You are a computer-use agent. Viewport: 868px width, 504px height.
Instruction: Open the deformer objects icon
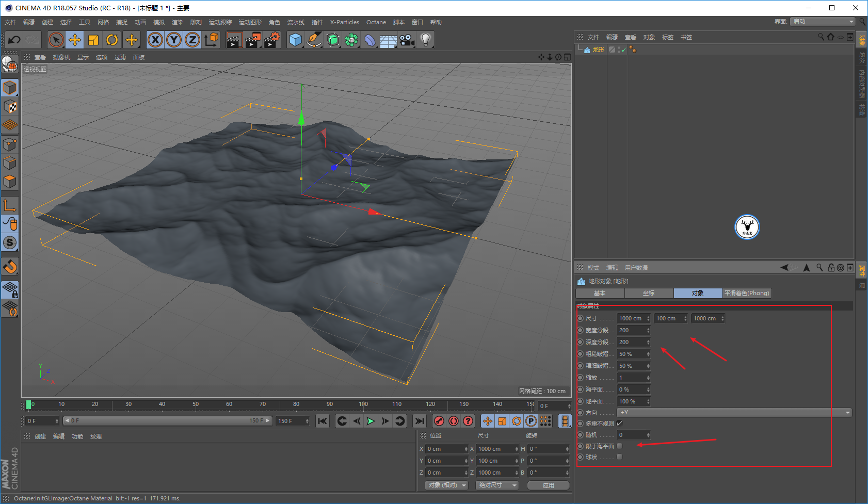(x=370, y=40)
